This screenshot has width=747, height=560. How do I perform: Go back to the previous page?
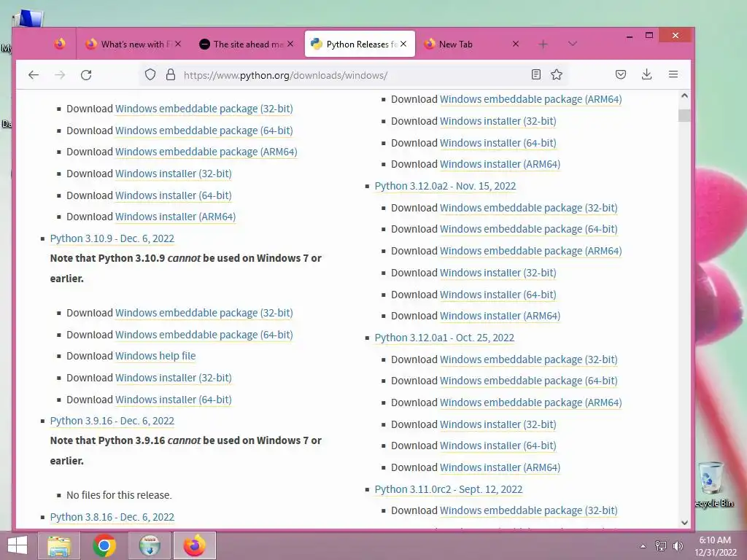point(34,75)
